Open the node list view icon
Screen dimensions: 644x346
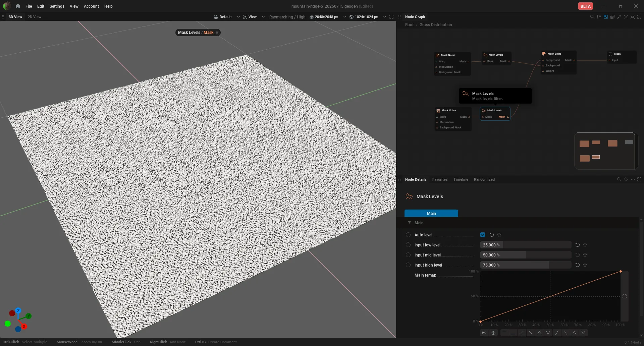pyautogui.click(x=599, y=17)
